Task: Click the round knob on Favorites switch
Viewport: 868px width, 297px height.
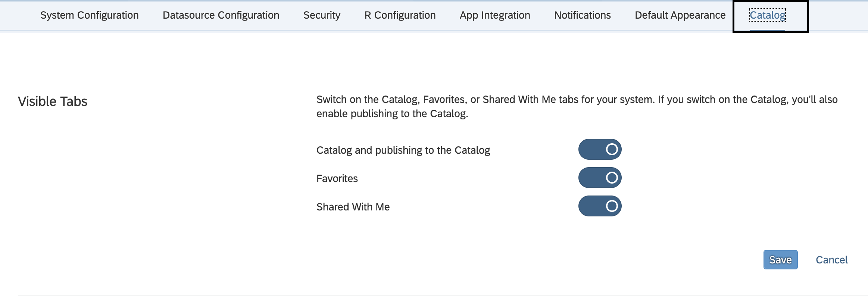Action: pos(612,178)
